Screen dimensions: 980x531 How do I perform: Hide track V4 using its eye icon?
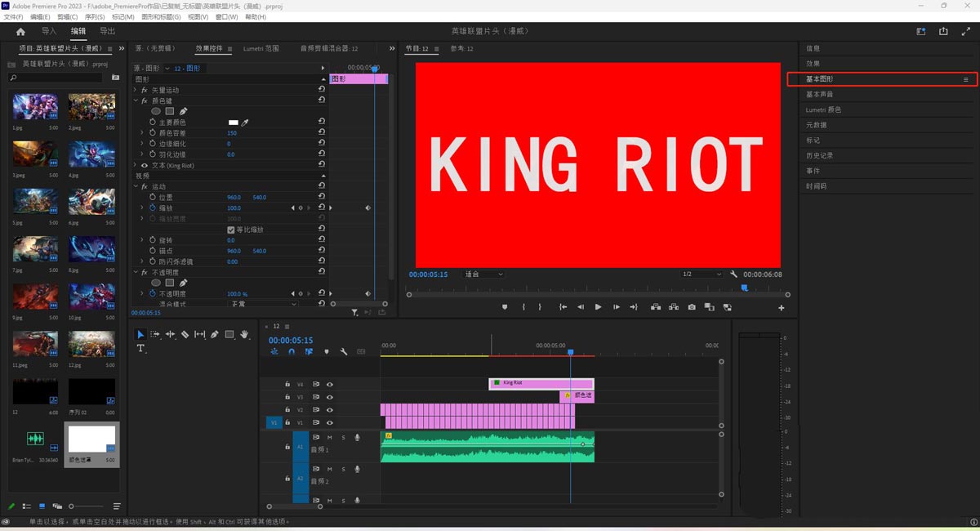[x=330, y=384]
